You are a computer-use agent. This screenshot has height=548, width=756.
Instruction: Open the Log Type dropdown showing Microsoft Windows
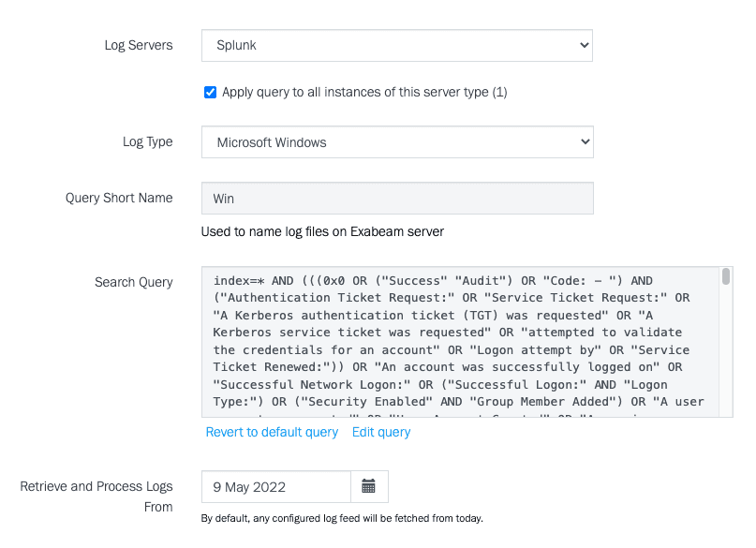pyautogui.click(x=396, y=142)
